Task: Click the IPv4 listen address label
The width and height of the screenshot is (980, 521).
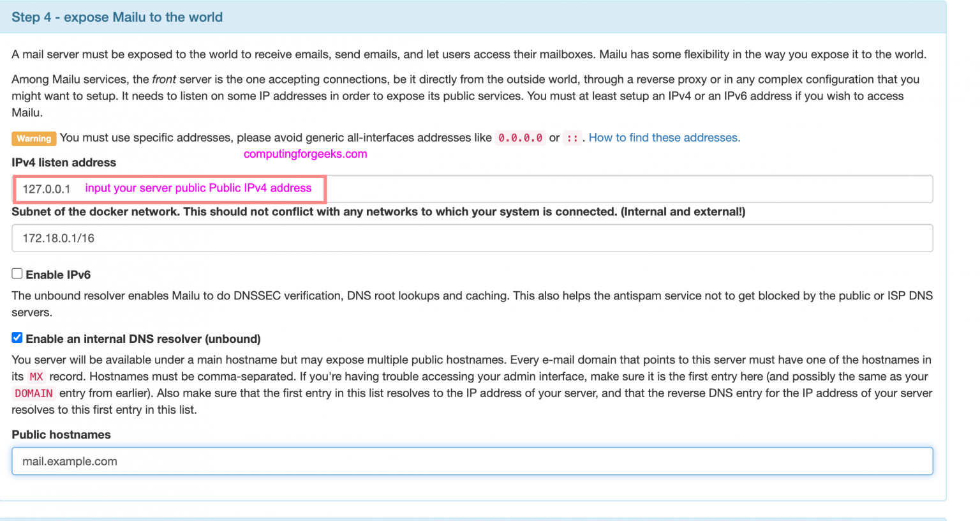Action: (64, 162)
